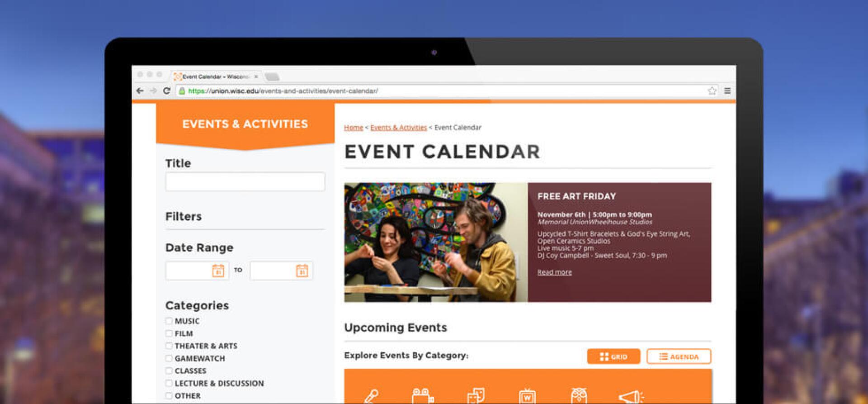
Task: Click the browser forward arrow
Action: 153,91
